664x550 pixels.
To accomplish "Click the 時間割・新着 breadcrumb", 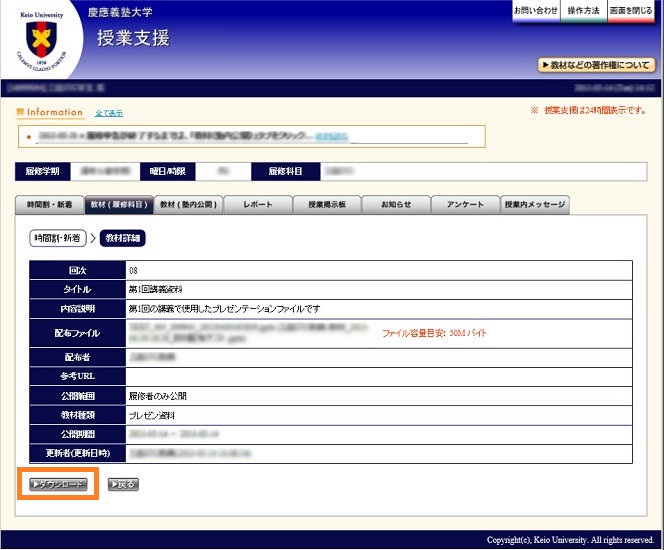I will tap(58, 238).
